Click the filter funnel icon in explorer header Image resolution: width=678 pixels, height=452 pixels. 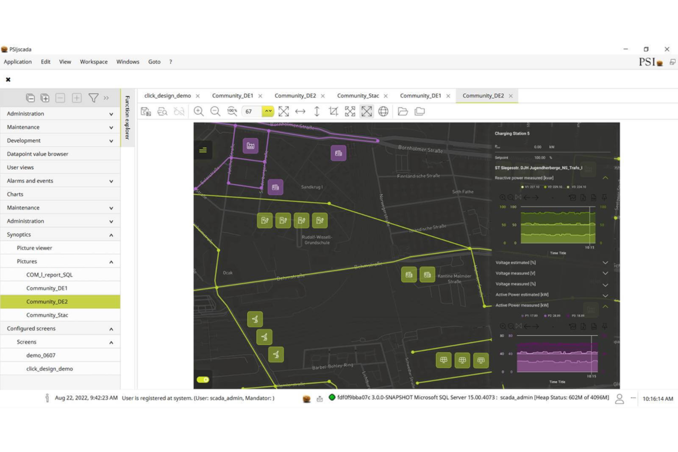pos(93,98)
